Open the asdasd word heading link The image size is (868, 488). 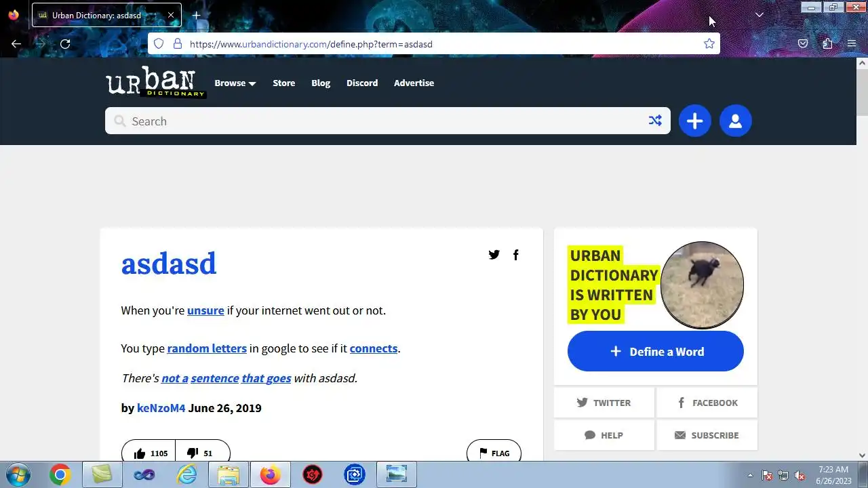[169, 264]
